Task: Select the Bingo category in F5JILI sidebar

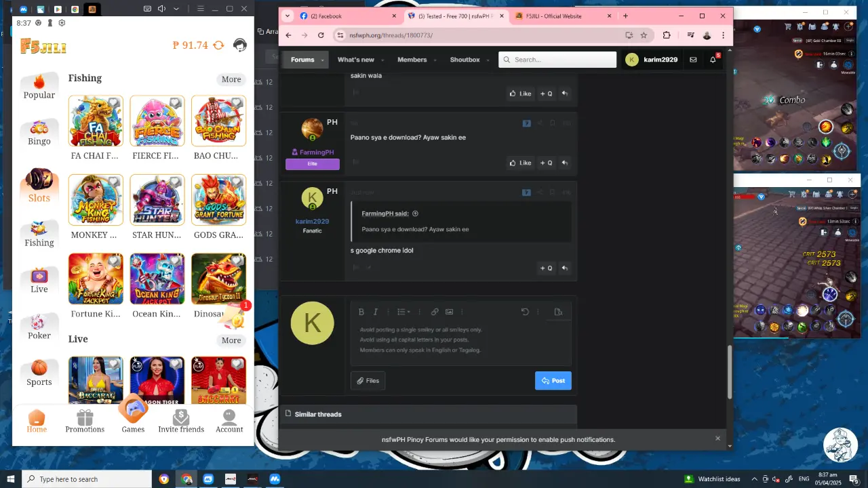Action: coord(39,134)
